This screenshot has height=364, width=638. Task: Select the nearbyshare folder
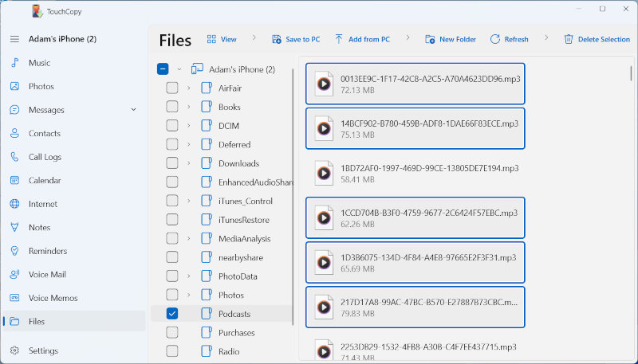click(241, 257)
